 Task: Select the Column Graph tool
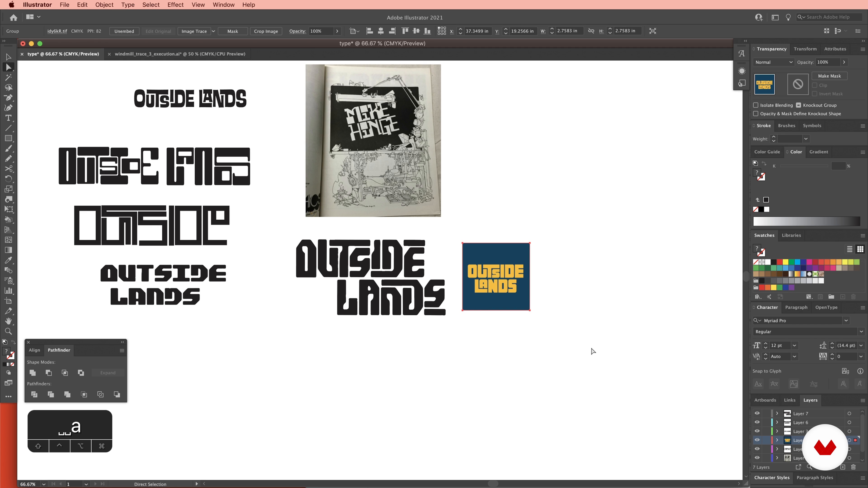click(8, 291)
